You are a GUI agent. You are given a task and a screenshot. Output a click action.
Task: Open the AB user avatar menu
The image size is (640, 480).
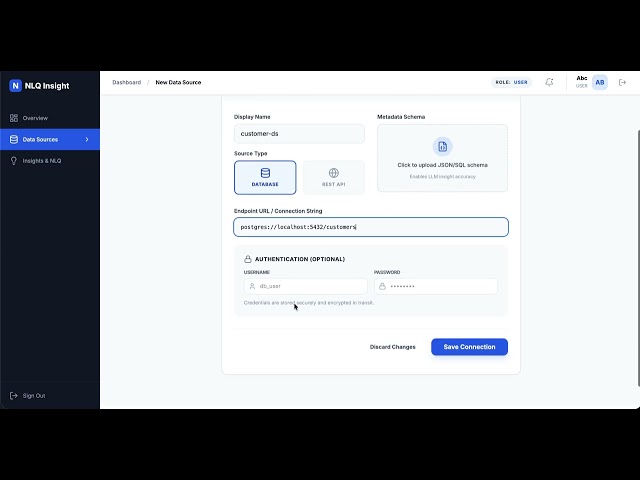(600, 82)
